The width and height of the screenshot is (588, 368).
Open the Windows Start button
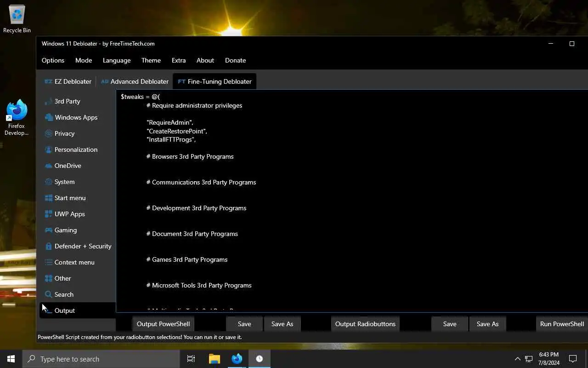point(11,359)
